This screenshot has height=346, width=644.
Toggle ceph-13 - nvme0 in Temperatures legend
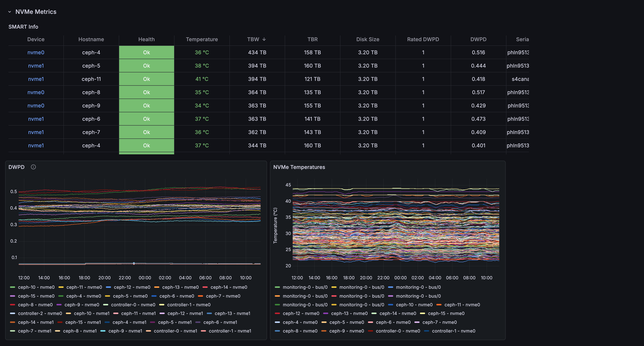[349, 313]
